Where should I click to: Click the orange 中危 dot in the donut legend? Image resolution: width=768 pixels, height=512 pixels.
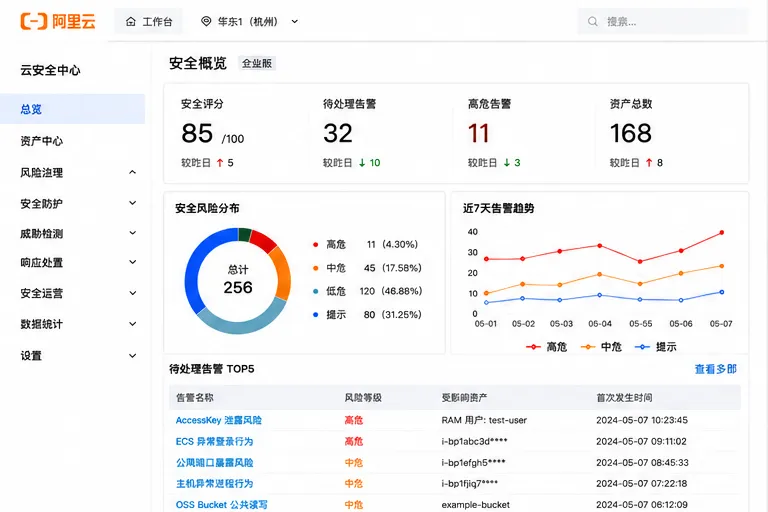click(315, 268)
